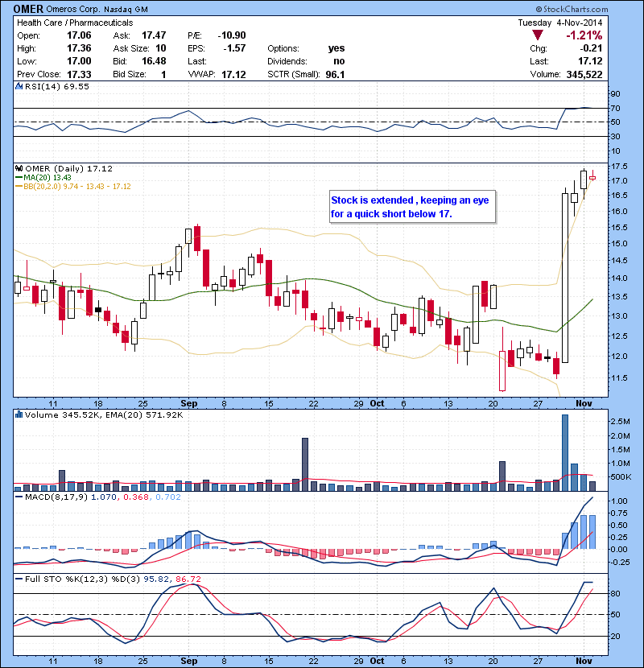Click the red down-triangle change indicator
Viewport: 644px width, 668px height.
click(538, 35)
